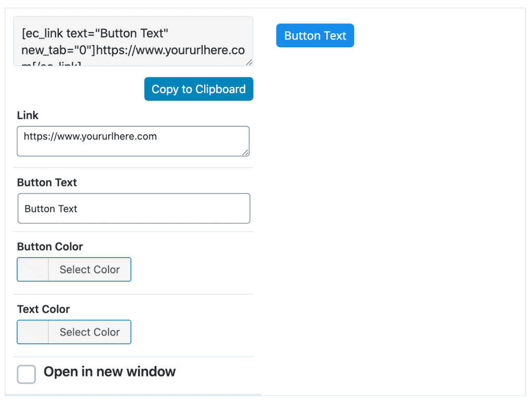Viewport: 532px width, 403px height.
Task: Click the Button Text field label
Action: click(x=47, y=182)
